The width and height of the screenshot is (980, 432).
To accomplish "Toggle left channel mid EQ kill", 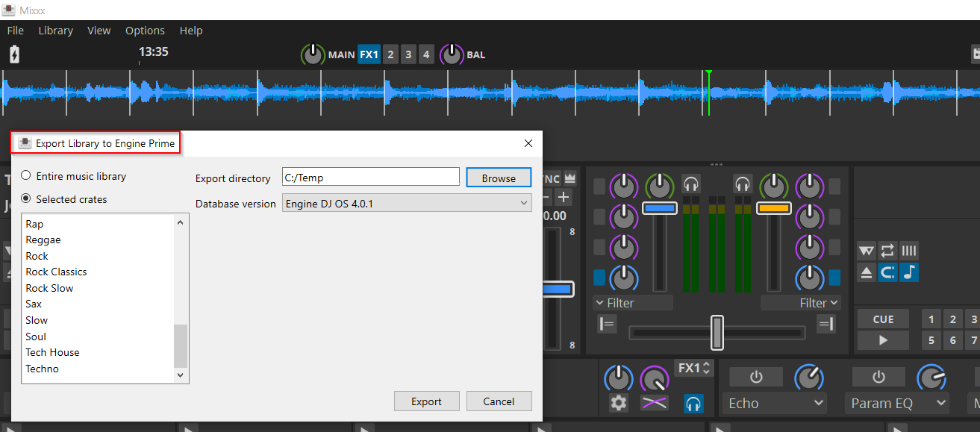I will (x=599, y=216).
